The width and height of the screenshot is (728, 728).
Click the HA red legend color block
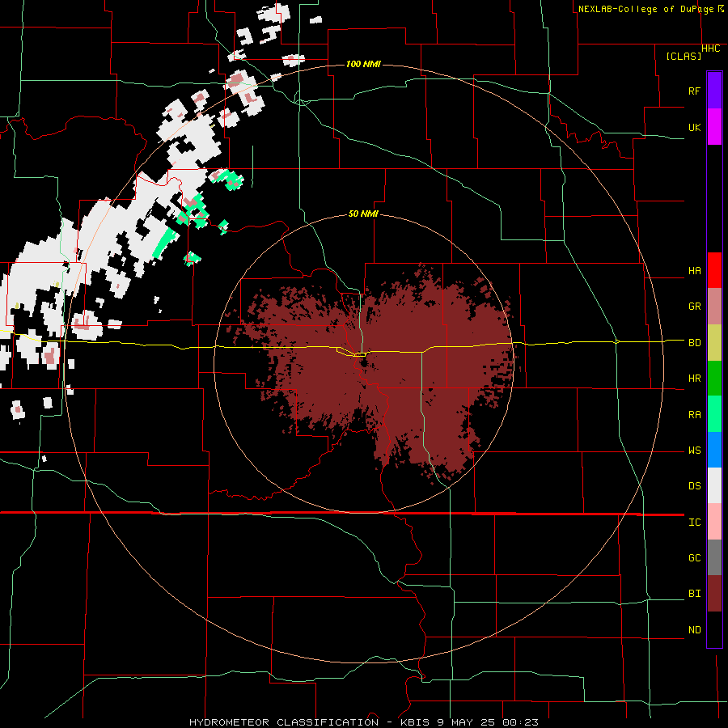point(714,270)
